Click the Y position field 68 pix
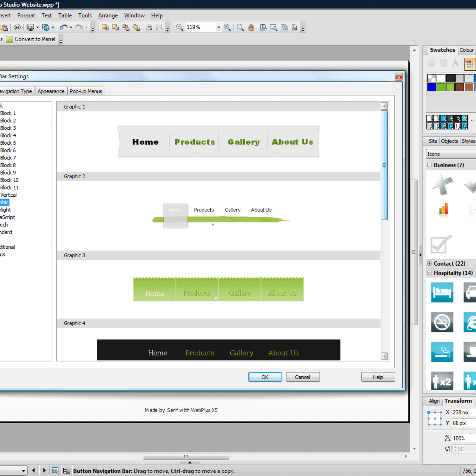Image resolution: width=476 pixels, height=476 pixels. point(464,423)
